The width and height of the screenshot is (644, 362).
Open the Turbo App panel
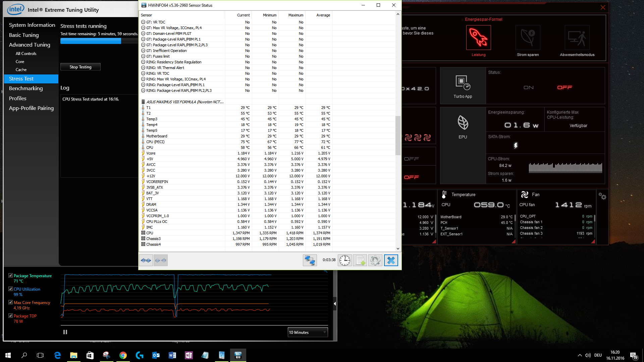click(x=463, y=86)
